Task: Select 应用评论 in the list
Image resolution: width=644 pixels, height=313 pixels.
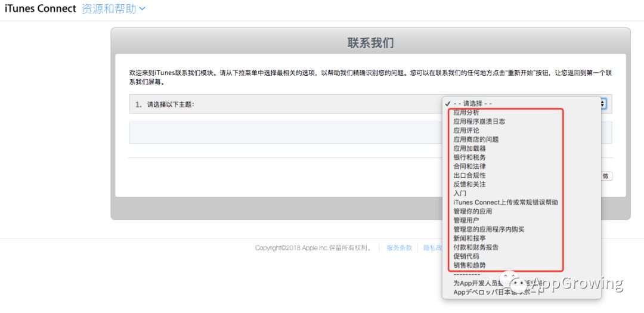Action: point(522,131)
